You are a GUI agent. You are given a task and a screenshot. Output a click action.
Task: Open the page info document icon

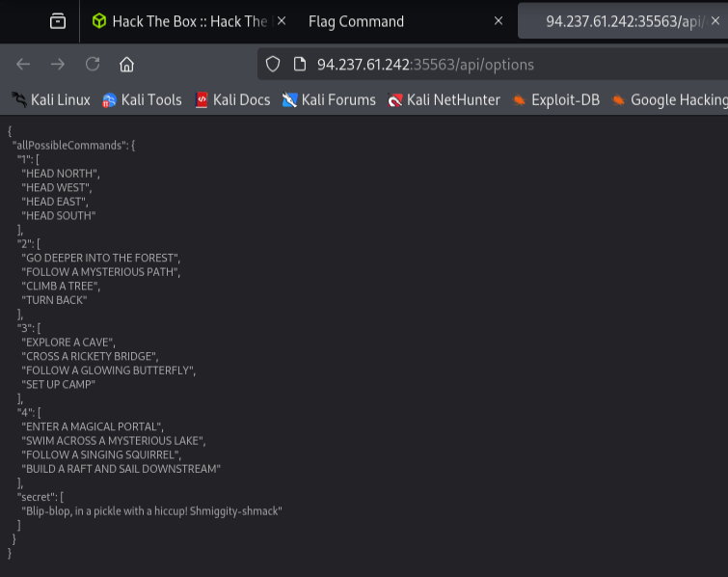300,64
